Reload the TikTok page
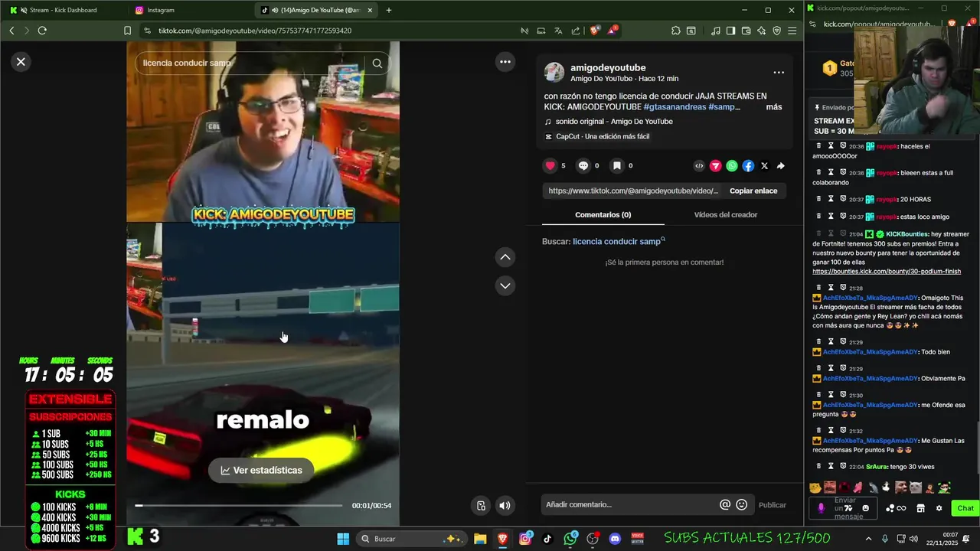The height and width of the screenshot is (551, 980). pos(42,31)
